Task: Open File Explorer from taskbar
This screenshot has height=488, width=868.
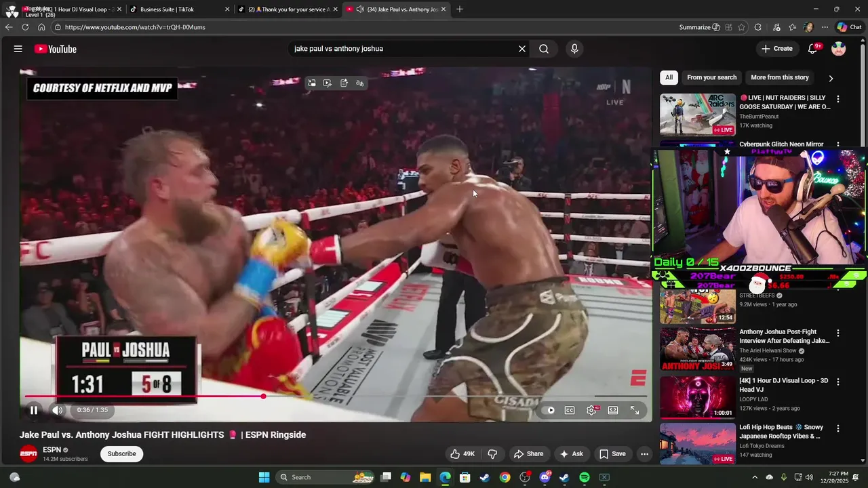Action: click(425, 477)
